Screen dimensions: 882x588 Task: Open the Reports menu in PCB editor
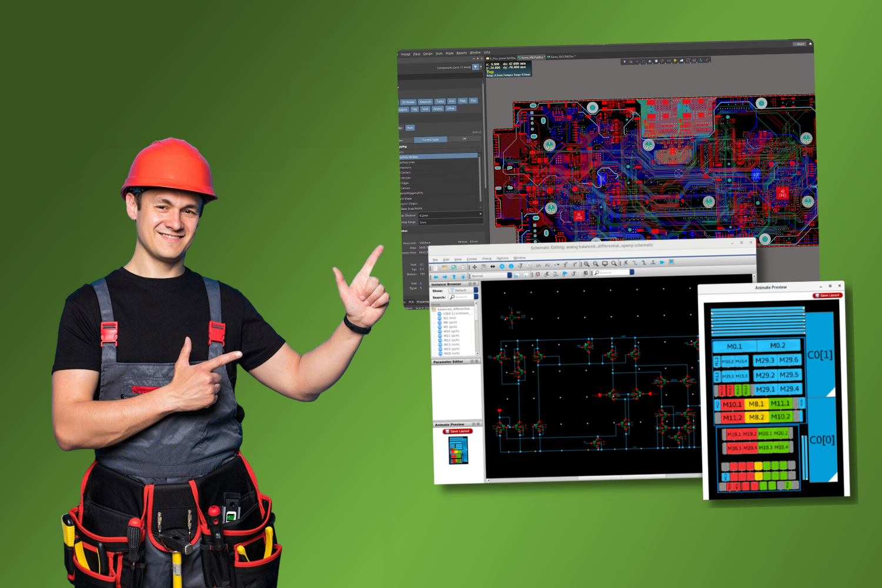pos(462,53)
